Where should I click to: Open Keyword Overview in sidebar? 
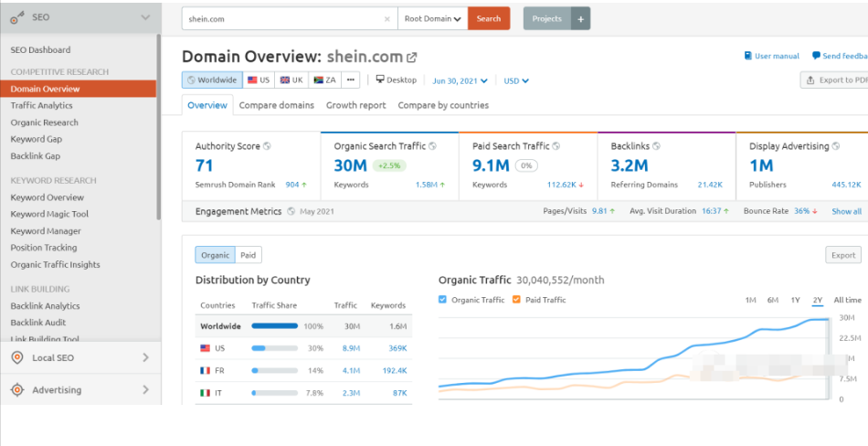coord(47,197)
